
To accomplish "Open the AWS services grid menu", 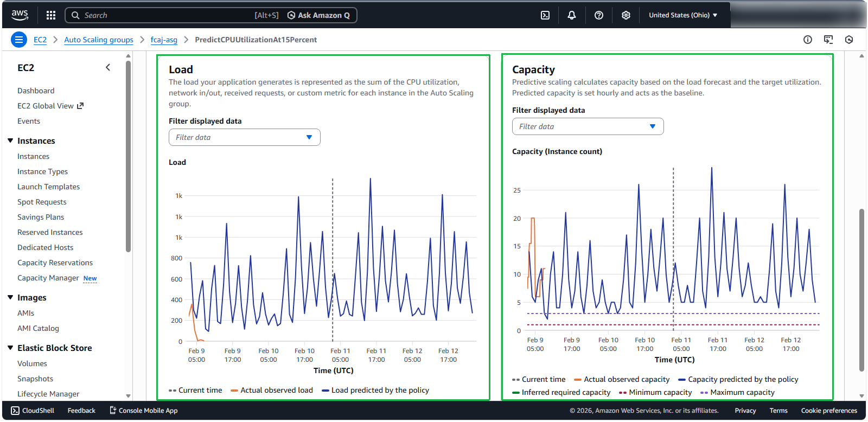I will (51, 15).
